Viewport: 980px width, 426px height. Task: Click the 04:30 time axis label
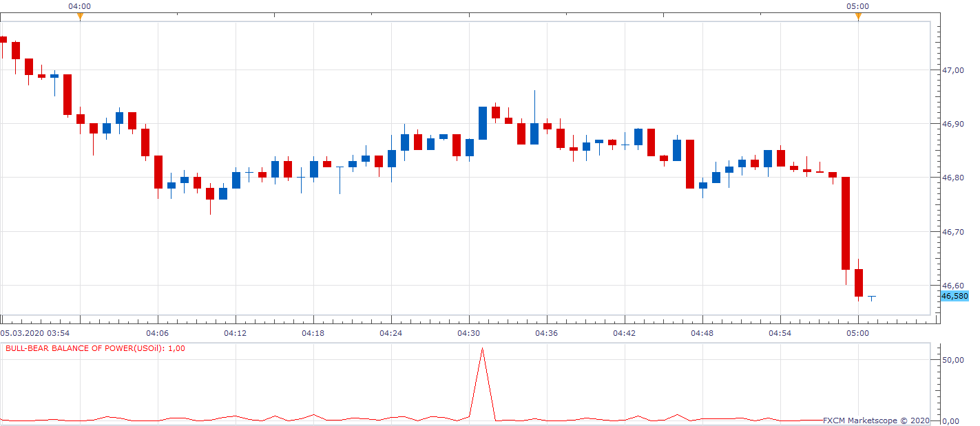tap(469, 332)
